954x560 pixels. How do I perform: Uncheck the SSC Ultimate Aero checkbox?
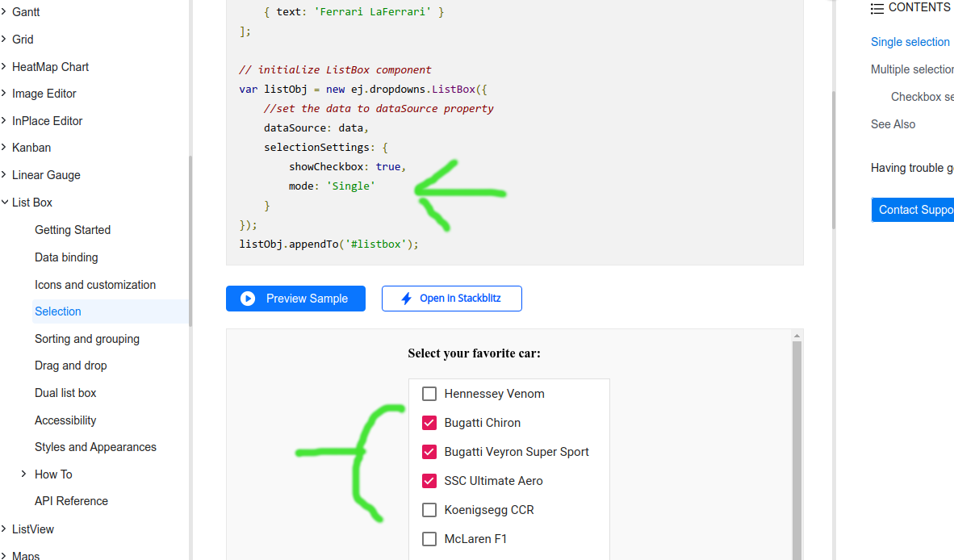pos(429,481)
